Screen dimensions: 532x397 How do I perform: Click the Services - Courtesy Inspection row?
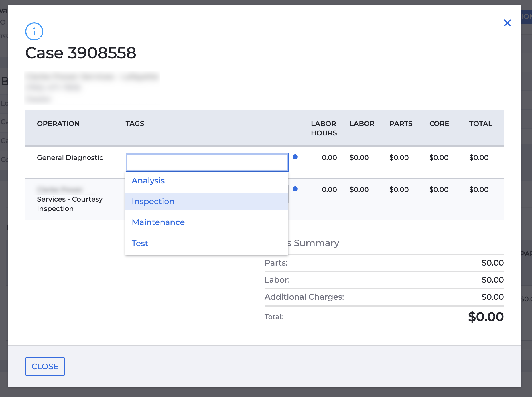[x=70, y=204]
